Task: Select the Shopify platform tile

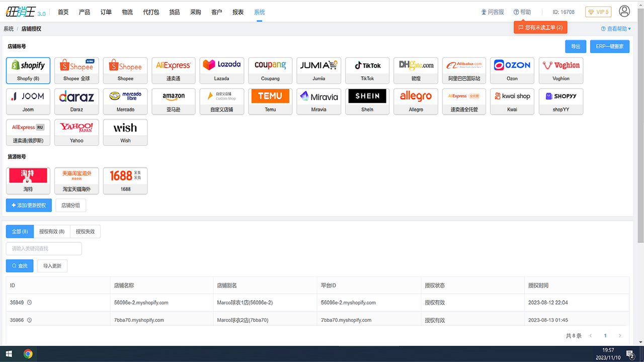Action: tap(28, 70)
